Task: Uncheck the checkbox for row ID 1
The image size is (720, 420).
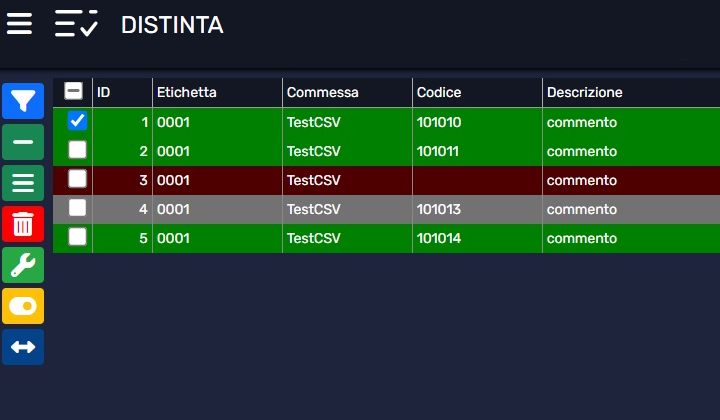Action: pos(77,121)
